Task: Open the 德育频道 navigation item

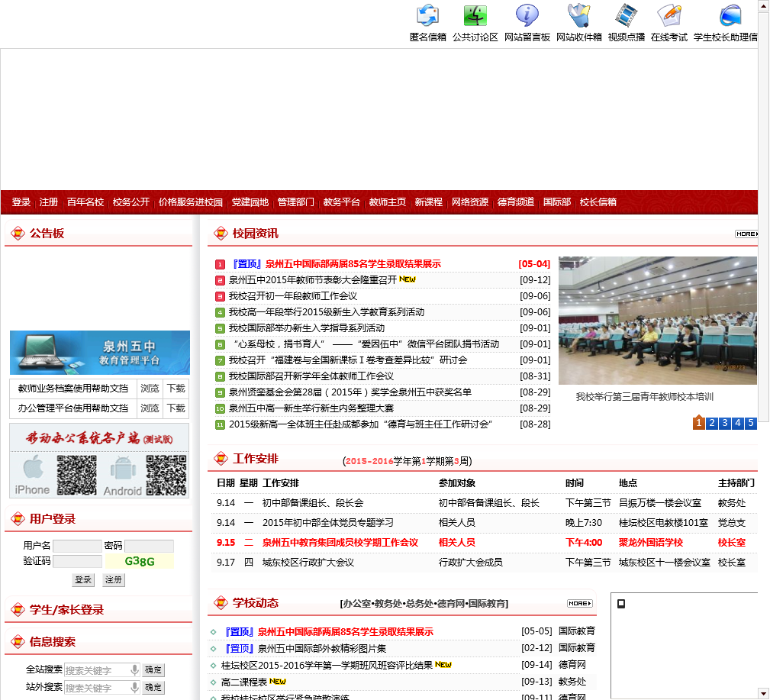Action: coord(516,202)
